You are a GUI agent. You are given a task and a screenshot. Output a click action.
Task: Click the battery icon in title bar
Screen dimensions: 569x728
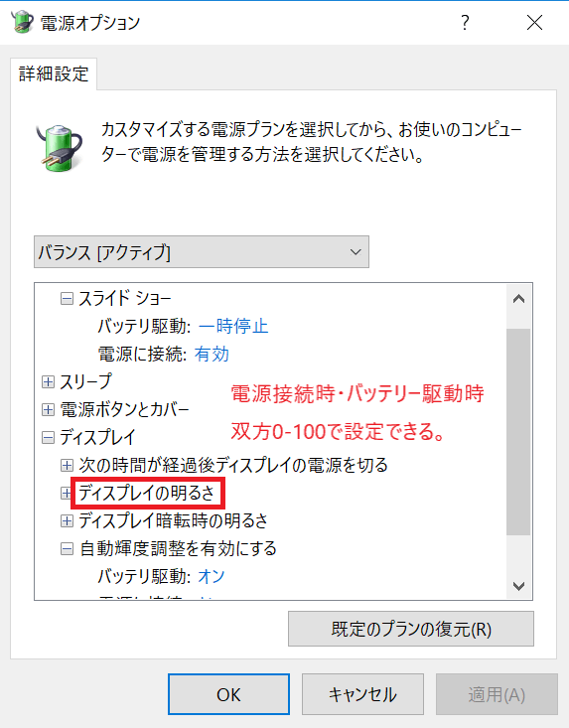[x=22, y=22]
